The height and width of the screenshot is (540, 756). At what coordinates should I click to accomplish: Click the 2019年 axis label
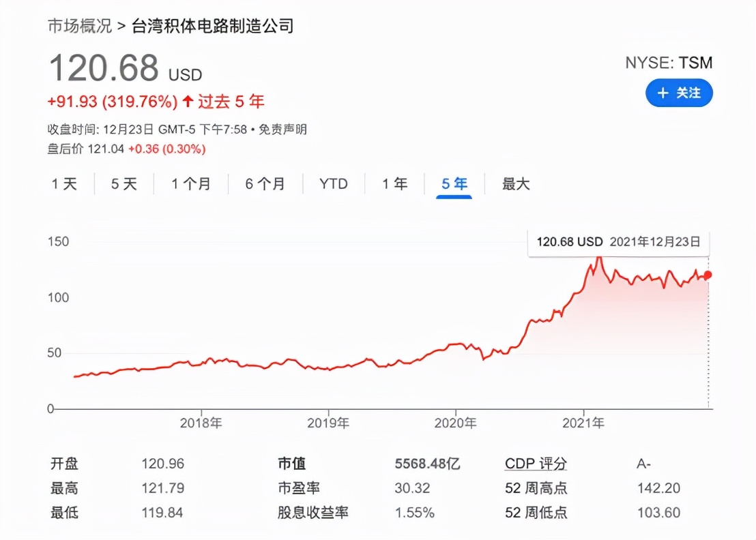[328, 423]
